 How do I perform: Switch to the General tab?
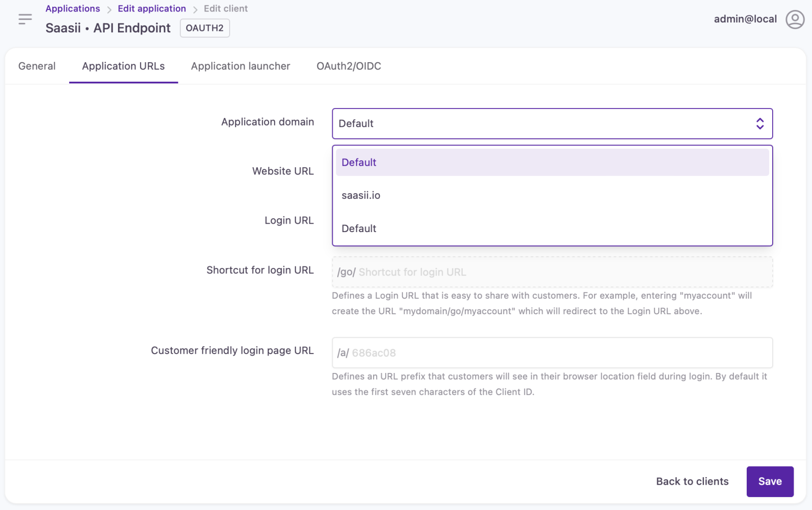pos(37,66)
